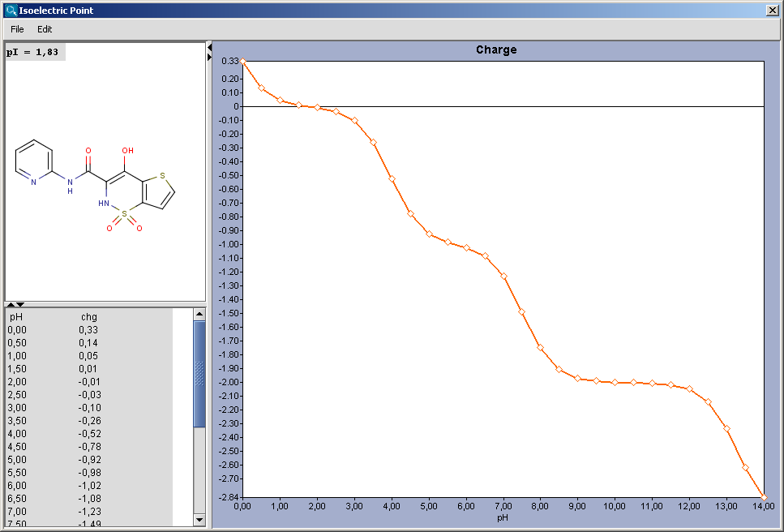This screenshot has width=784, height=532.
Task: Select table row pH 0,00
Action: click(49, 330)
